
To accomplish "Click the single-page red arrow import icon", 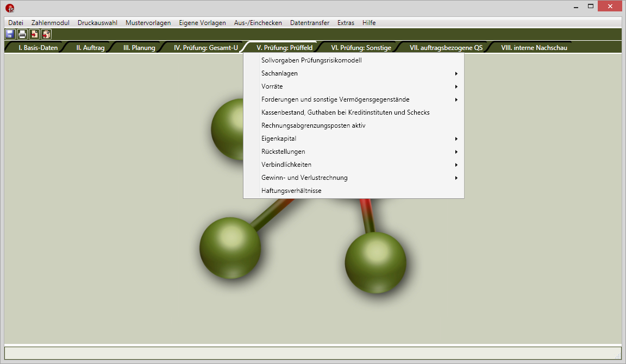I will click(x=34, y=34).
